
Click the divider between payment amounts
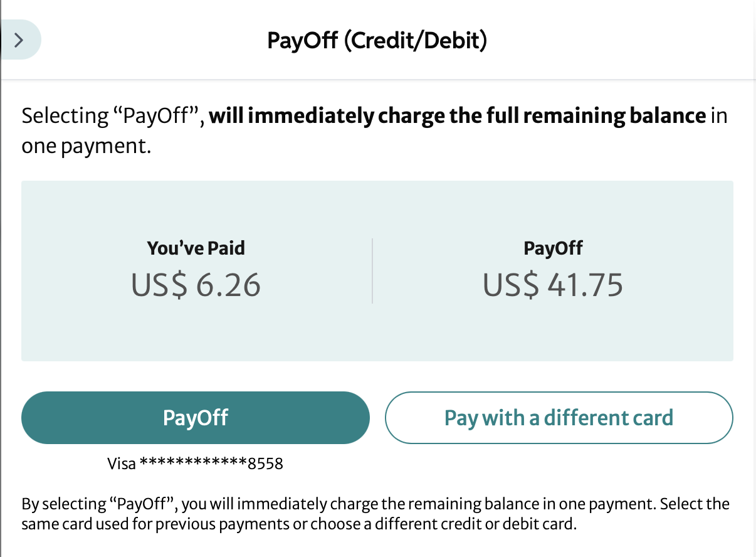(x=374, y=270)
